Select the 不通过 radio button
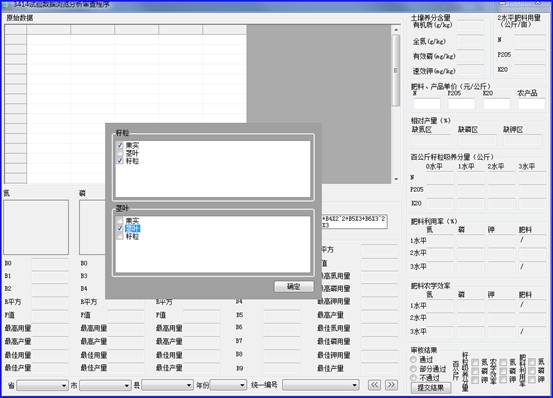 click(x=413, y=378)
